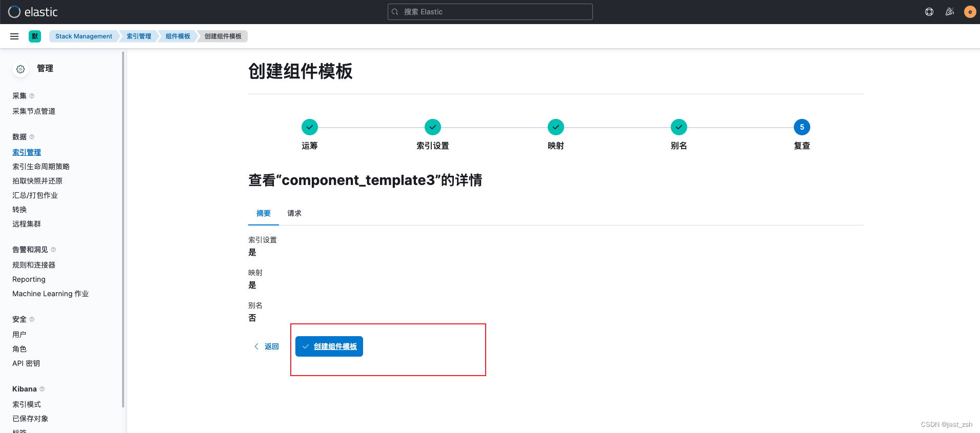This screenshot has width=980, height=433.
Task: Click the sidebar vertical scrollbar
Action: [123, 230]
